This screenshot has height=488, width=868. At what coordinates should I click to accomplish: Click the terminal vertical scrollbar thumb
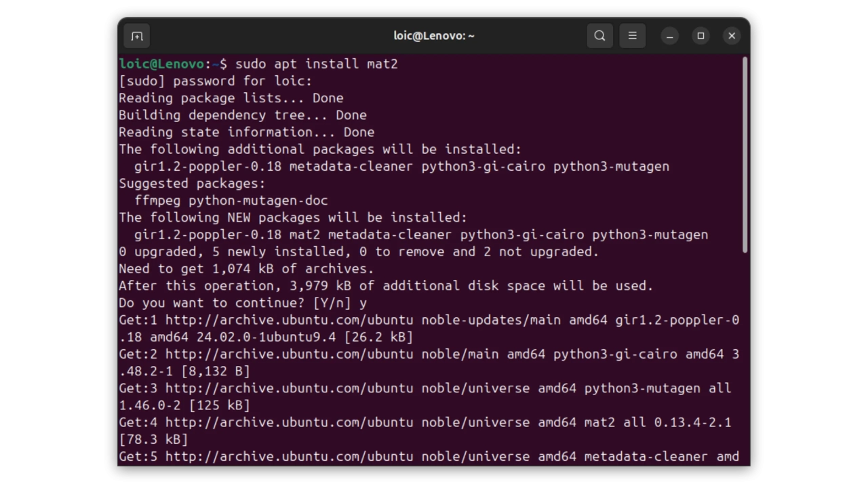[745, 156]
